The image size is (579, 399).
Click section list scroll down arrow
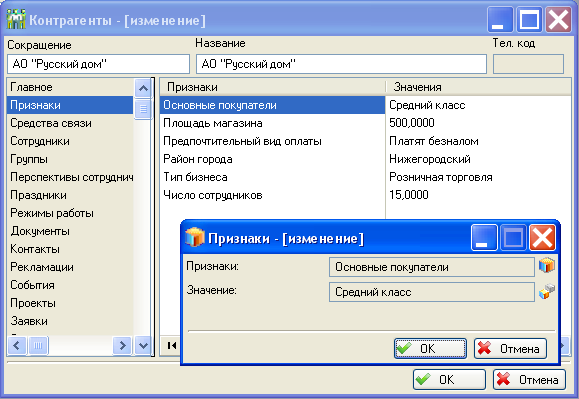pos(143,346)
